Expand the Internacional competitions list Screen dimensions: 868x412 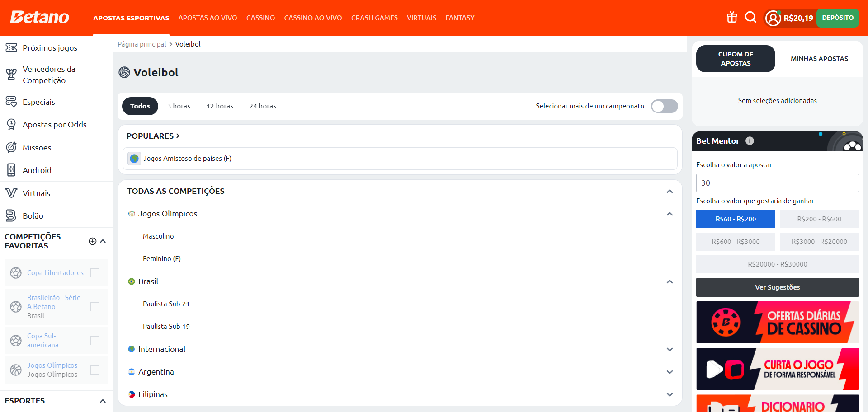coord(670,349)
